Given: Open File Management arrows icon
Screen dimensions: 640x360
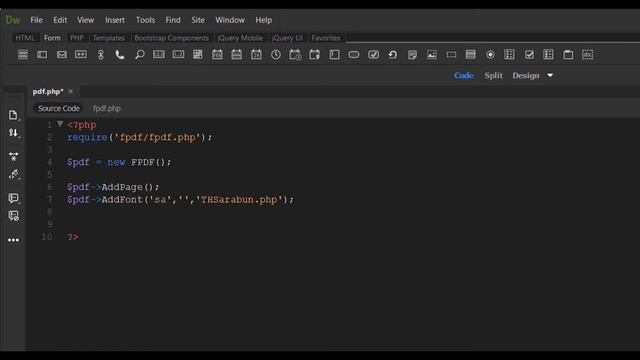Looking at the screenshot, I should tap(13, 133).
